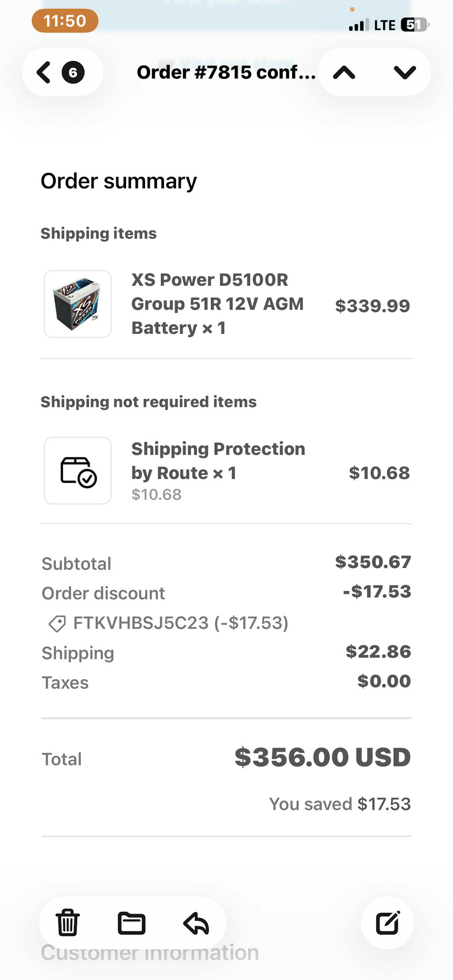Viewport: 453px width, 980px height.
Task: Open XS Power battery product thumbnail
Action: (x=78, y=304)
